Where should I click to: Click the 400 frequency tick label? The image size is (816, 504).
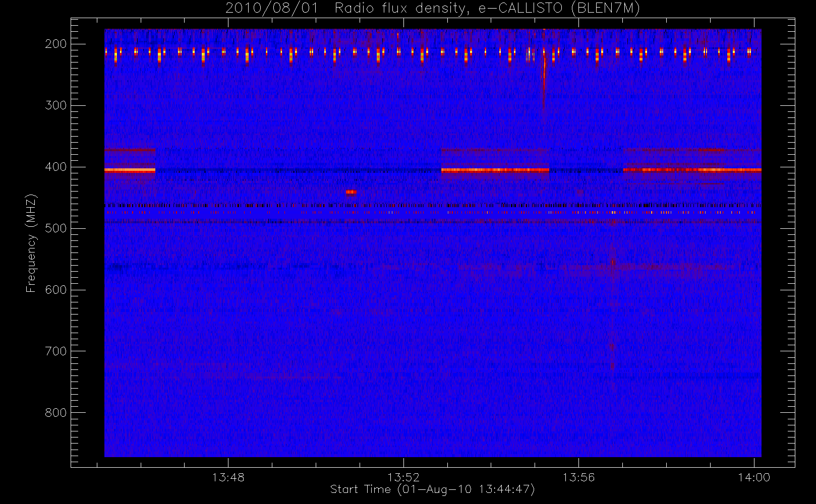pos(56,167)
